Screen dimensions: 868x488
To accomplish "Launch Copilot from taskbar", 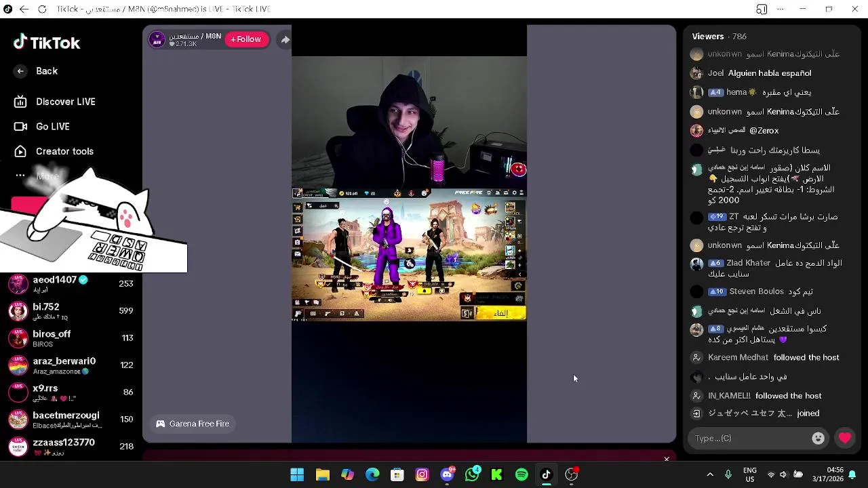I will (x=347, y=474).
